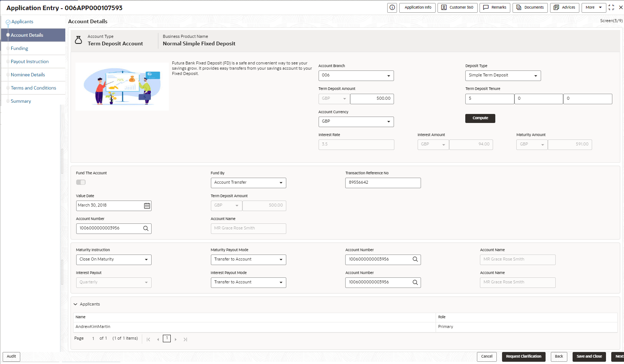This screenshot has width=624, height=364.
Task: Click the Next button
Action: click(x=618, y=357)
